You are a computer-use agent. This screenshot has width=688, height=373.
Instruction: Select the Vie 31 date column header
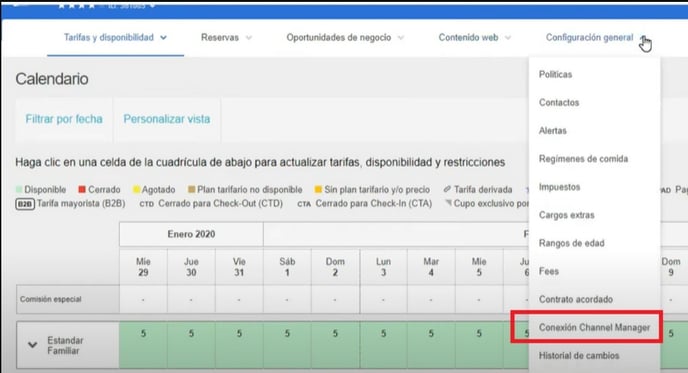click(x=239, y=267)
